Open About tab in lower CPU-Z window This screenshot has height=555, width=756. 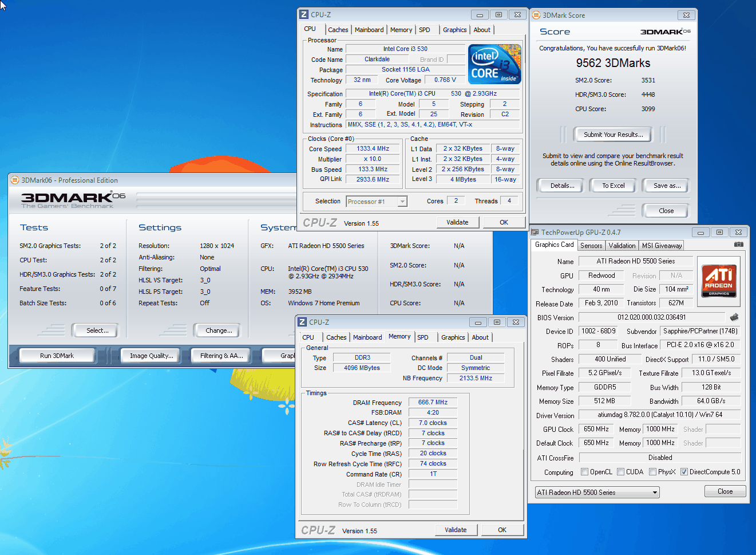(480, 337)
